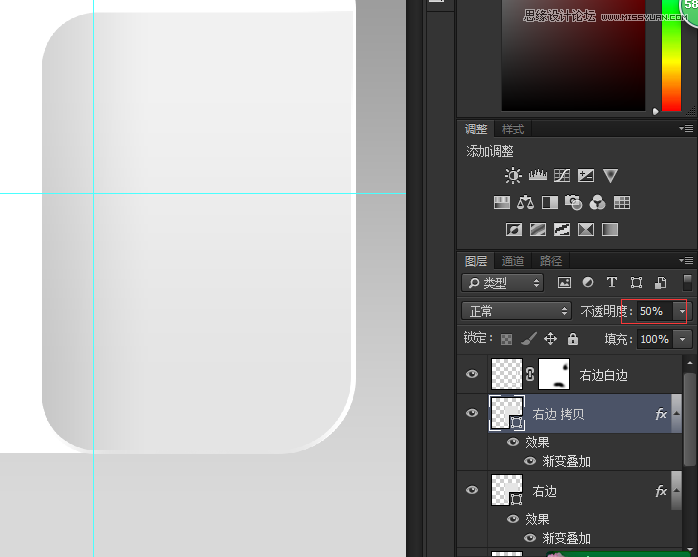The height and width of the screenshot is (557, 698).
Task: Filter layers by smart objects
Action: (x=660, y=283)
